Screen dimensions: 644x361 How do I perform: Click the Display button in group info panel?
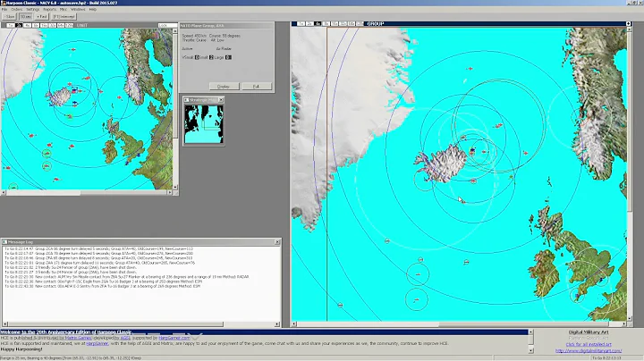point(224,87)
